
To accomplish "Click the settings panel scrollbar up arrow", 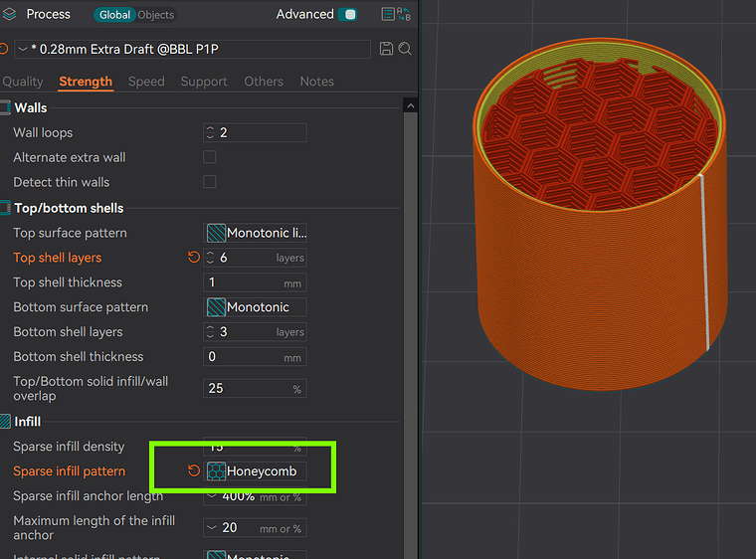I will coord(410,105).
